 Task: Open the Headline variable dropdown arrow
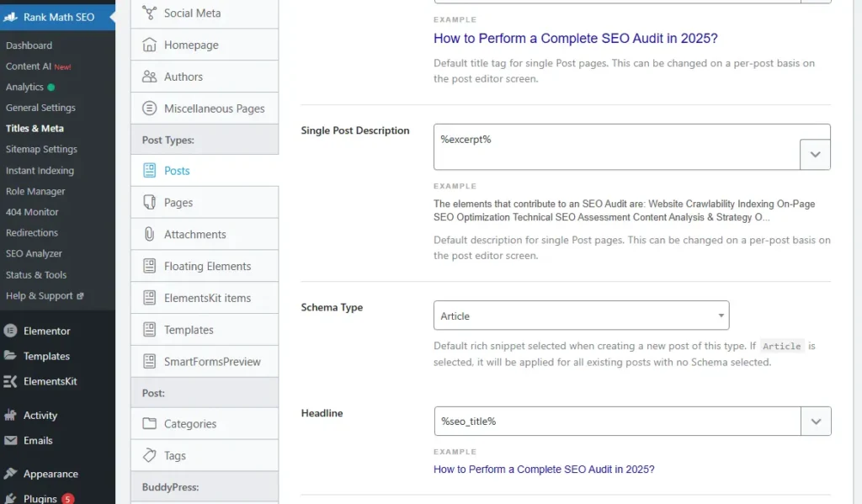[x=816, y=422]
